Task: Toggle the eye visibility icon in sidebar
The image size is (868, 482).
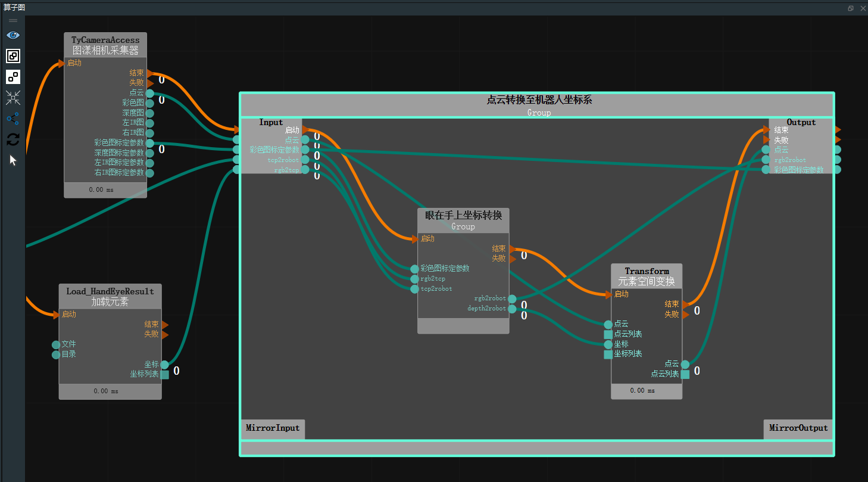Action: [x=13, y=35]
